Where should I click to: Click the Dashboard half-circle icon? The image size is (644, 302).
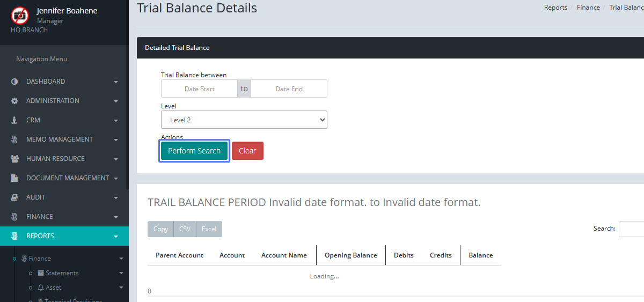[x=14, y=82]
